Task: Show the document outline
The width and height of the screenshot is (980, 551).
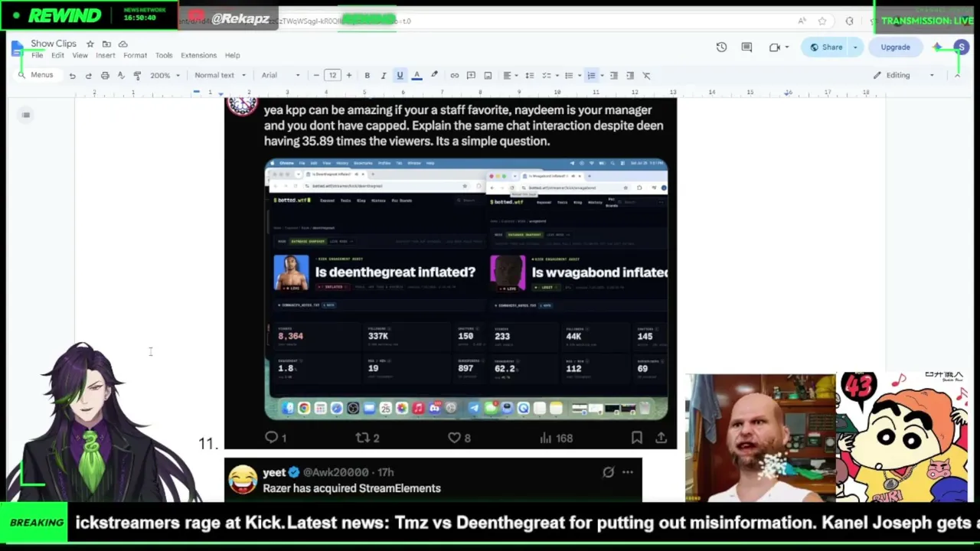Action: click(x=26, y=115)
